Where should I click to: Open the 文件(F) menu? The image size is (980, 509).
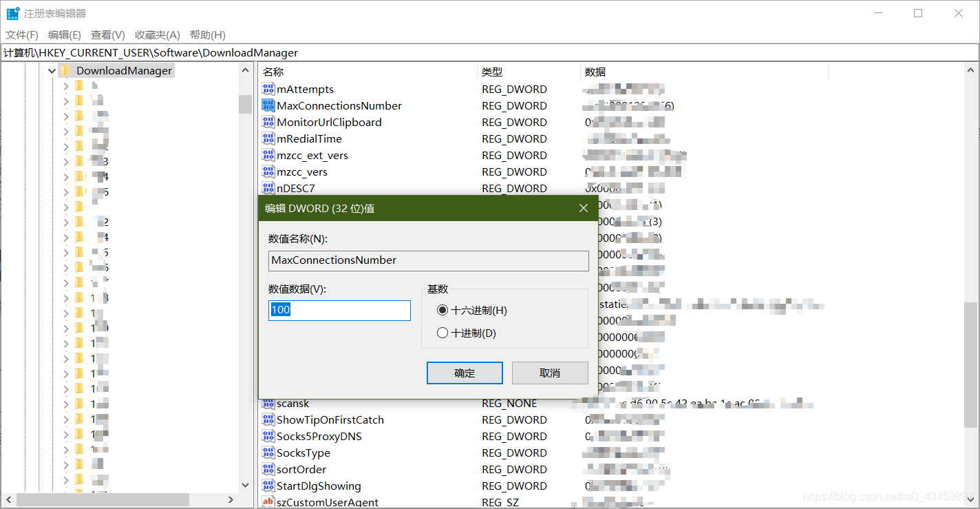point(22,34)
